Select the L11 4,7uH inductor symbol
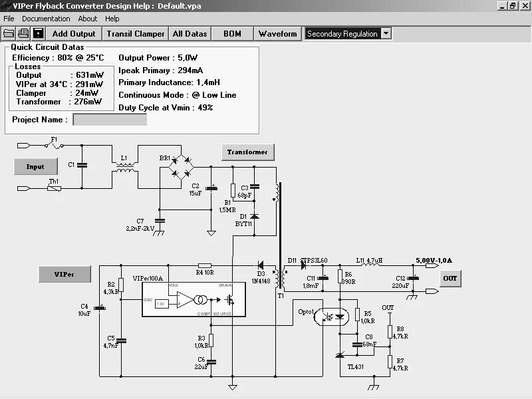This screenshot has height=399, width=532. (370, 264)
